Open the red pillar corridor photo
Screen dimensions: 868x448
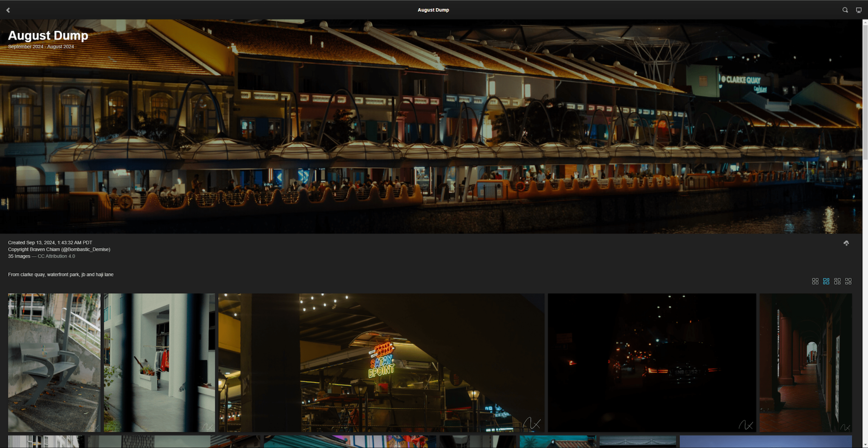(x=805, y=363)
